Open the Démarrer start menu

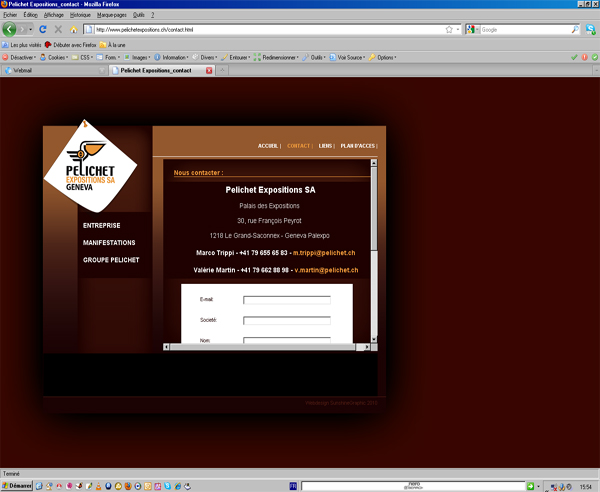(x=16, y=486)
